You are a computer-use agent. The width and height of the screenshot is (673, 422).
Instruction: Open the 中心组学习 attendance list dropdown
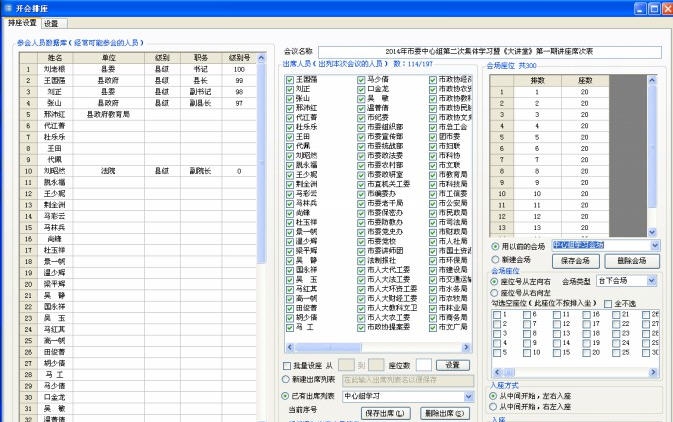pos(469,396)
